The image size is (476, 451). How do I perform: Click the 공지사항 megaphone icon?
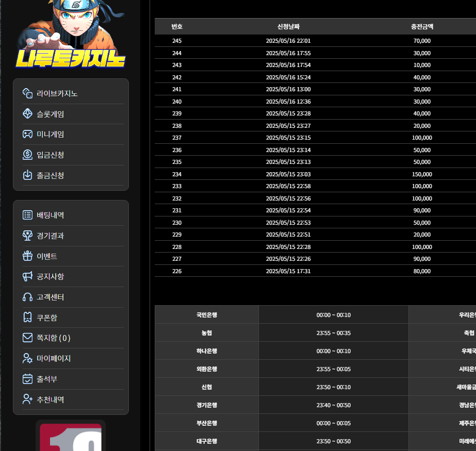click(x=28, y=276)
